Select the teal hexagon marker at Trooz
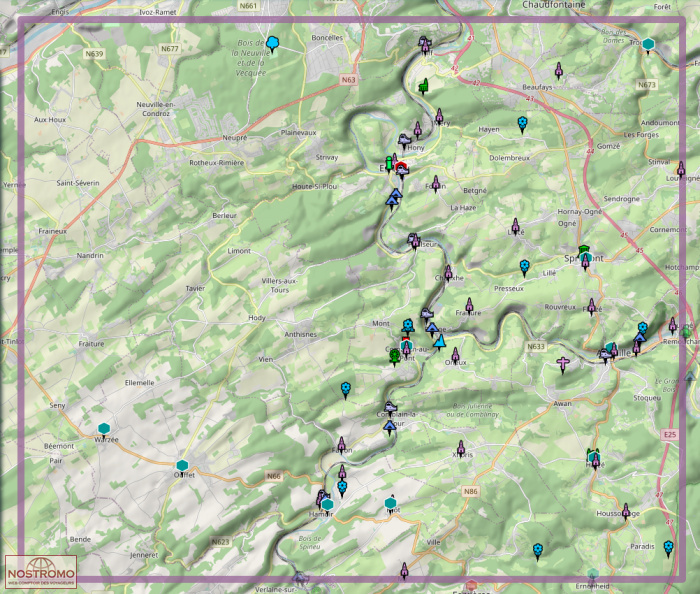The width and height of the screenshot is (700, 594). pos(648,46)
